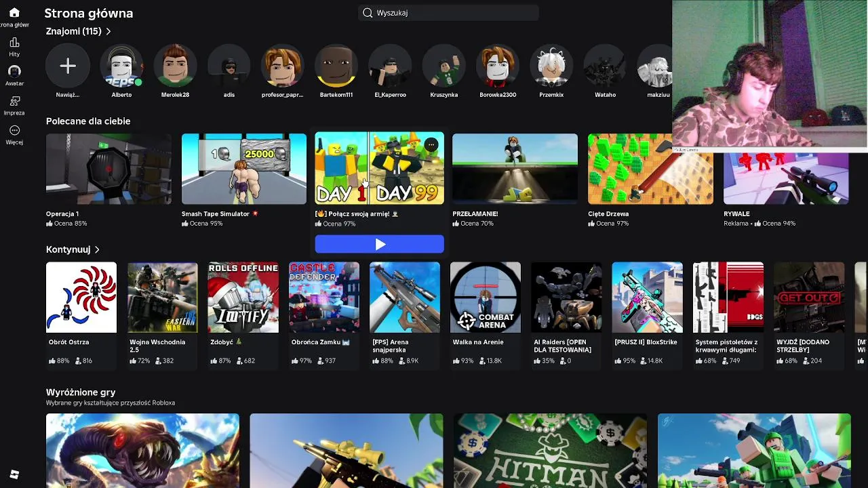Click the Roblox logo in bottom-left corner

[x=14, y=474]
